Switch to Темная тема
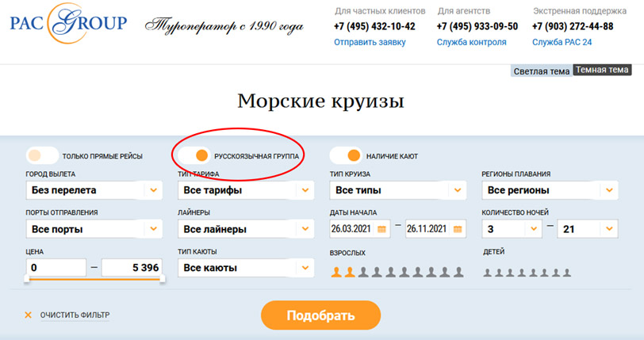The width and height of the screenshot is (644, 340). (602, 71)
